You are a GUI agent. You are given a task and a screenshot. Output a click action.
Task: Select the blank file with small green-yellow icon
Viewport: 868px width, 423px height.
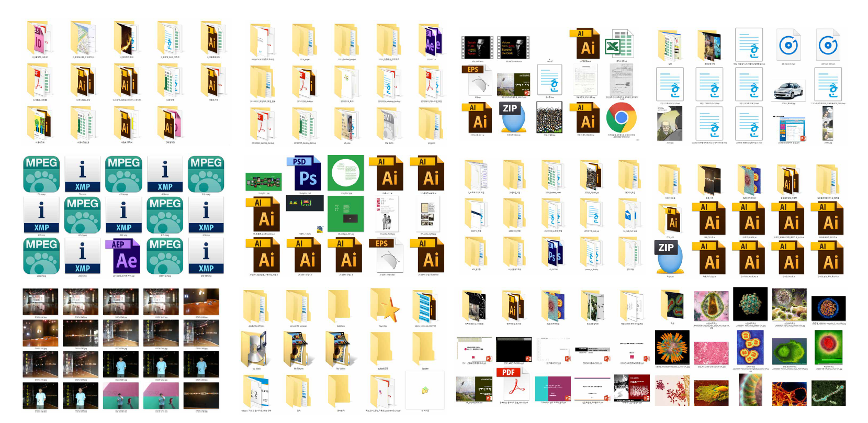[x=425, y=390]
